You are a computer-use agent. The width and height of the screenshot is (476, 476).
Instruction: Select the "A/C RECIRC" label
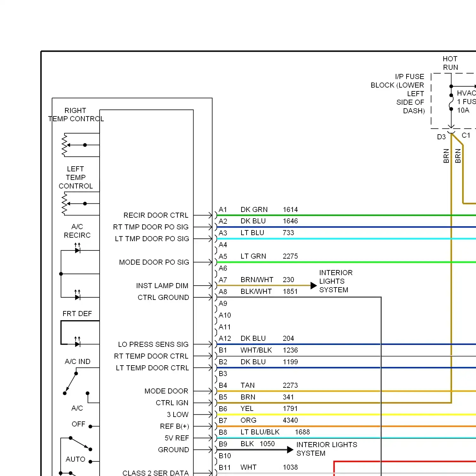(x=77, y=231)
